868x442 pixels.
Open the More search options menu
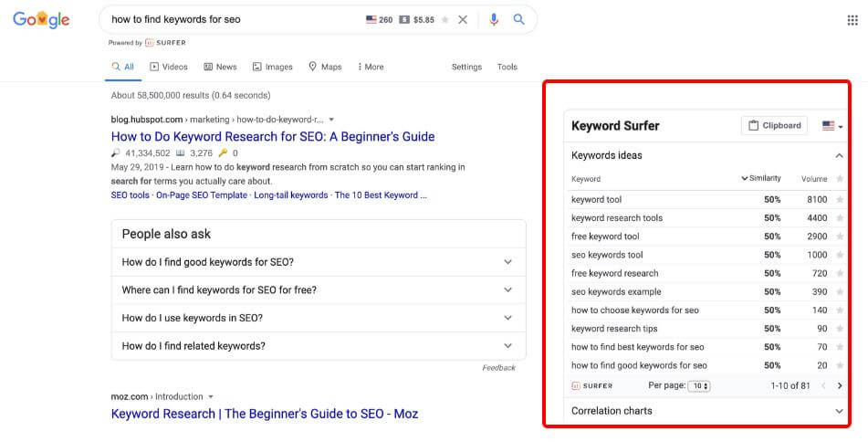371,67
